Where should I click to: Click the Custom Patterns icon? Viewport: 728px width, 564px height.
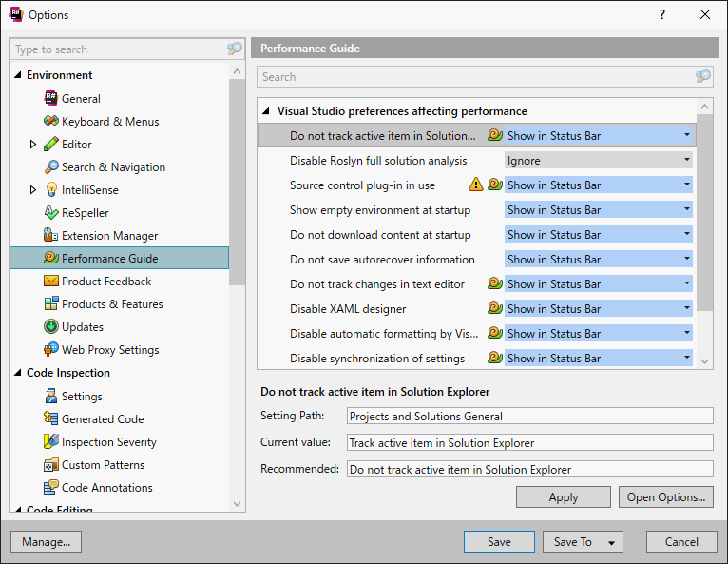click(x=51, y=464)
